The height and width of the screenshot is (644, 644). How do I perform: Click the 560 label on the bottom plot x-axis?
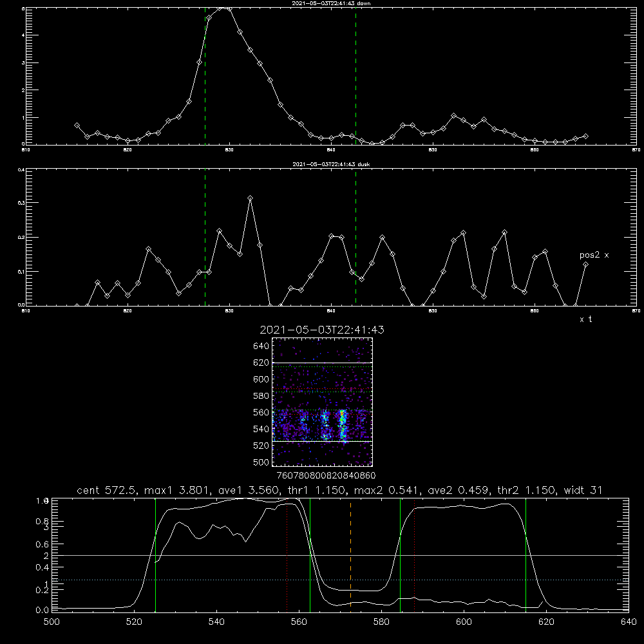click(x=299, y=622)
